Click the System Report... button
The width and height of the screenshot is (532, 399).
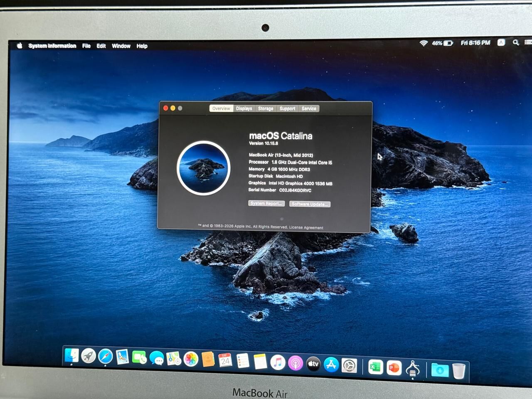tap(266, 203)
